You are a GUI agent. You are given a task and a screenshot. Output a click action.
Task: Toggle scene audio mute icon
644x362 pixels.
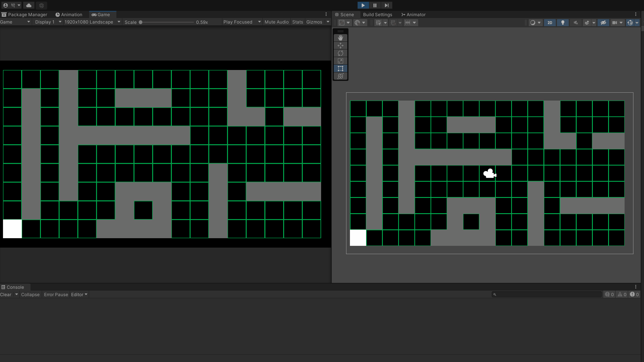tap(575, 23)
